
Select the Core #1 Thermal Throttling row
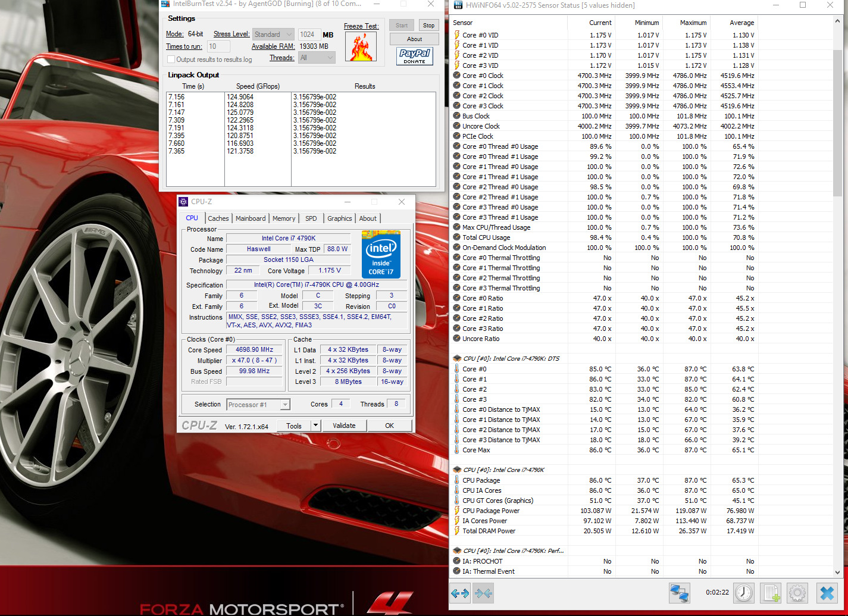pyautogui.click(x=604, y=268)
